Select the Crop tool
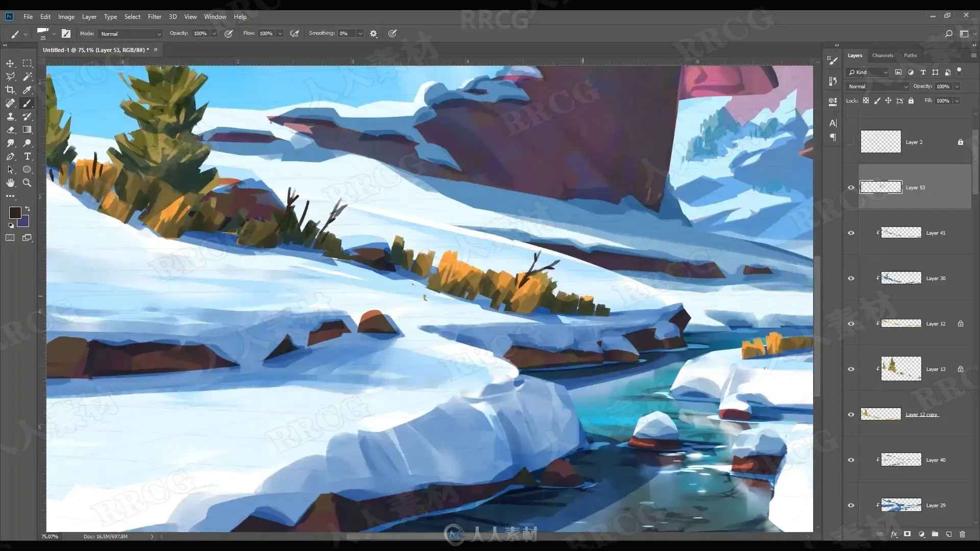The height and width of the screenshot is (551, 980). 10,90
